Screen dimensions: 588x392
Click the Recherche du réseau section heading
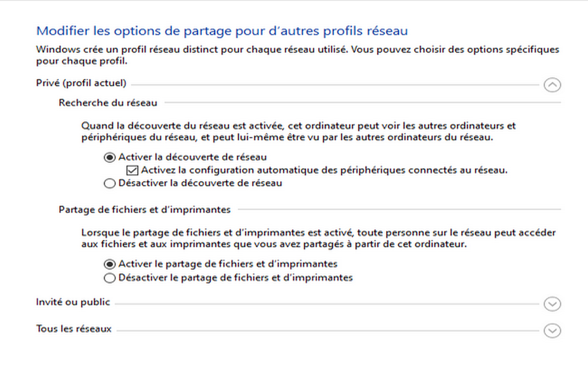[108, 103]
